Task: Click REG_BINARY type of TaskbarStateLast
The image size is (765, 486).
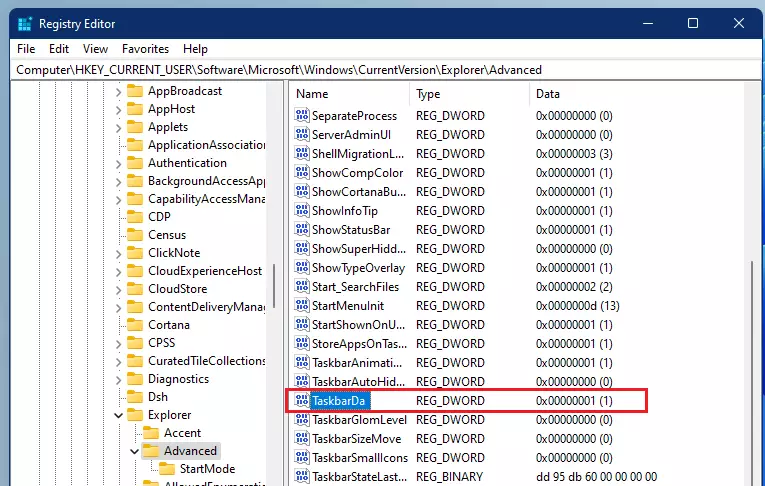Action: [x=449, y=477]
